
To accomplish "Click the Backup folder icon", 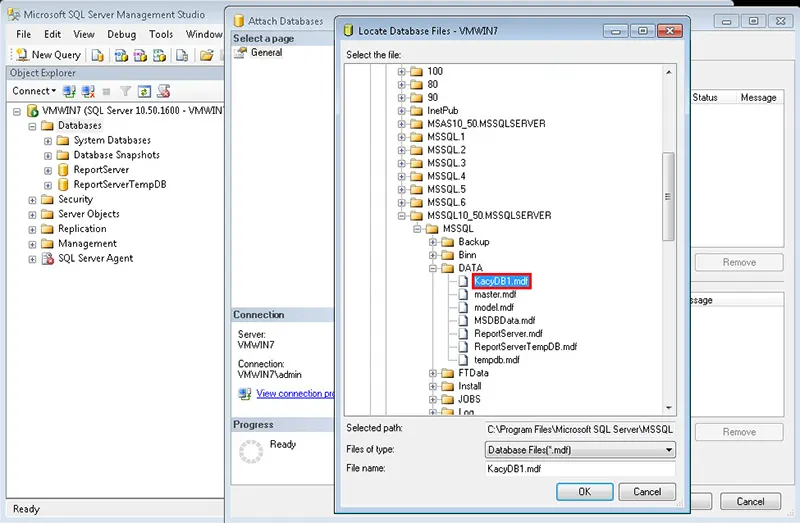I will coord(447,242).
